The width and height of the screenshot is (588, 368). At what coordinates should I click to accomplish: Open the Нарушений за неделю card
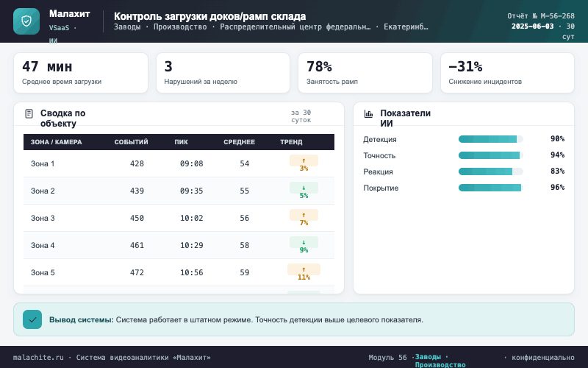click(x=223, y=73)
